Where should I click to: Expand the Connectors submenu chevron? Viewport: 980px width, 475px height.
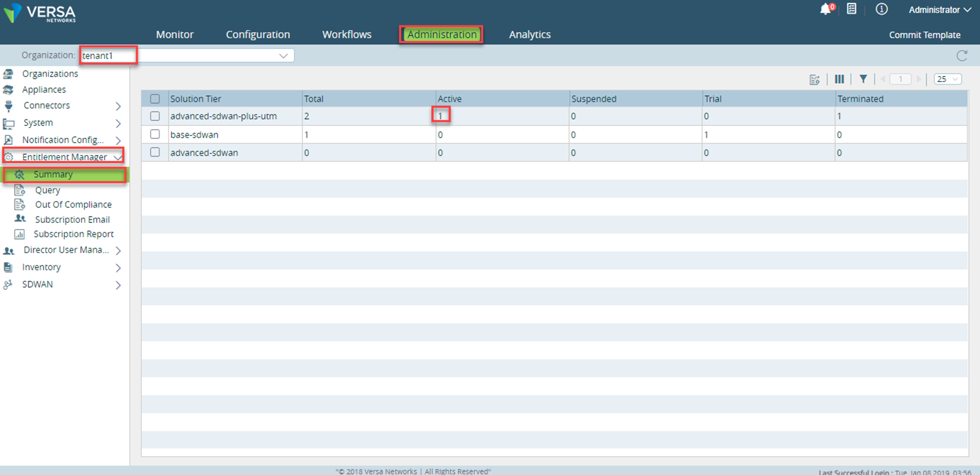pyautogui.click(x=118, y=106)
